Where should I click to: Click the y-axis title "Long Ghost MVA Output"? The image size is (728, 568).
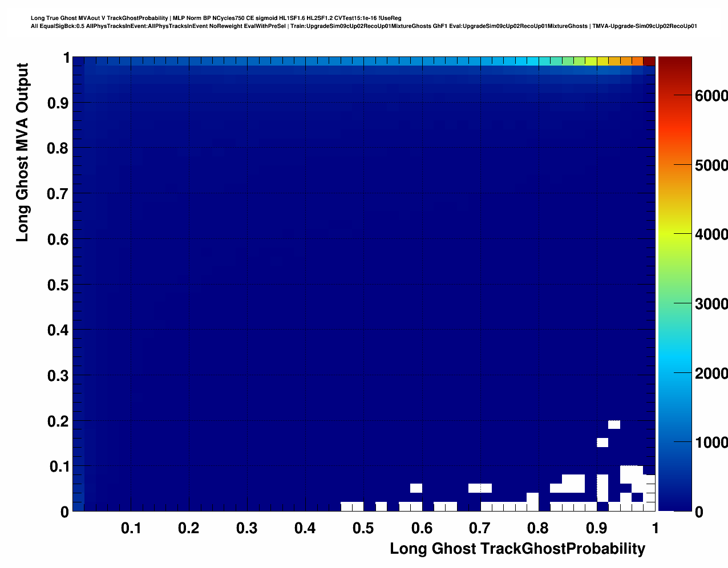click(x=22, y=152)
